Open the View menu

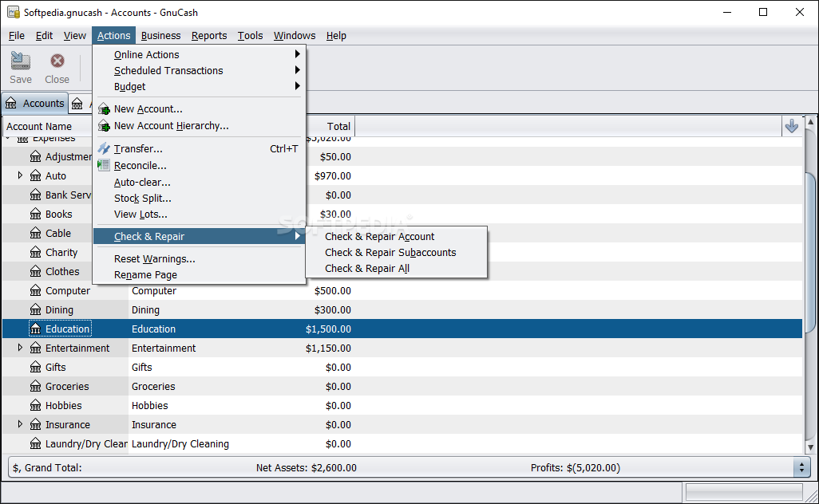pyautogui.click(x=75, y=35)
